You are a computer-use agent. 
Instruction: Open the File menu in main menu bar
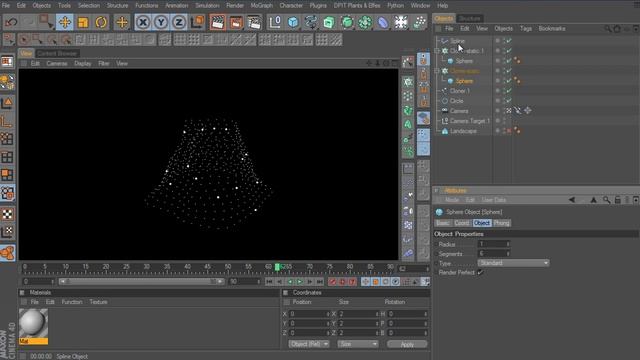coord(6,6)
